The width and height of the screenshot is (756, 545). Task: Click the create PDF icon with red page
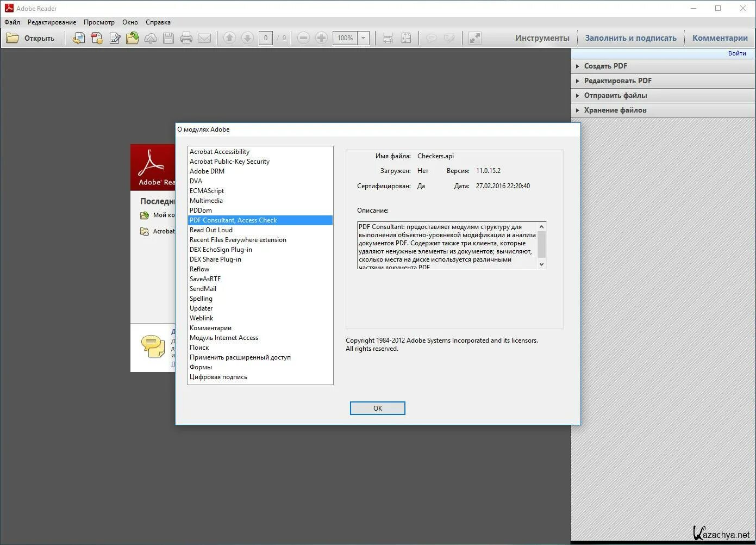coord(97,38)
